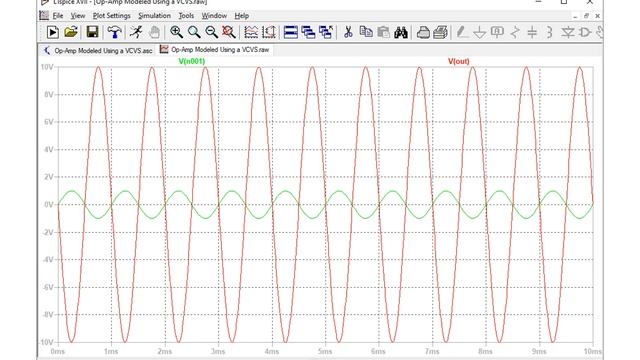This screenshot has height=360, width=640.
Task: Open the Help menu
Action: click(x=242, y=16)
